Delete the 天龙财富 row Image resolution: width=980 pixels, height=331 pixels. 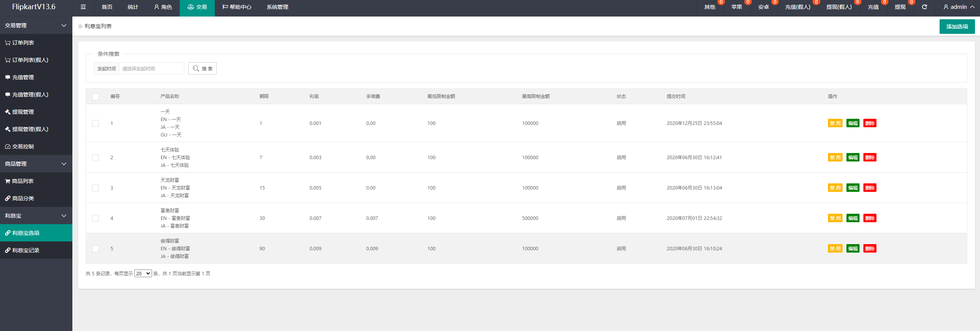[x=870, y=188]
